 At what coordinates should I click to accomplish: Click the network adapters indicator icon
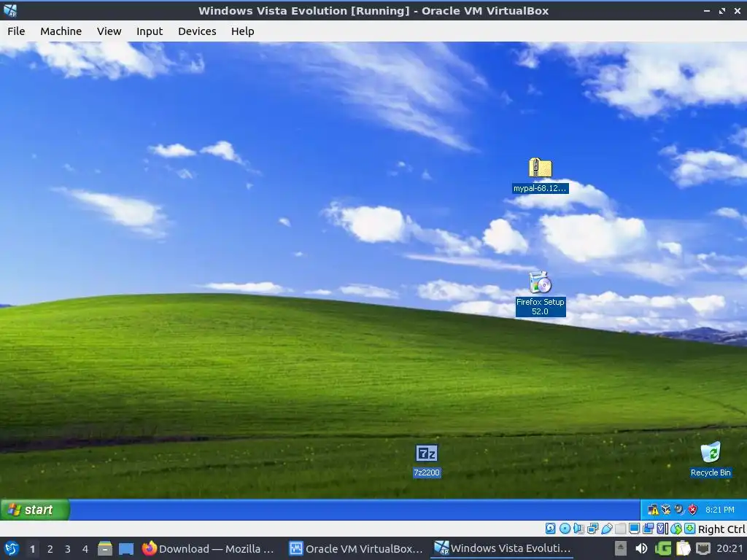point(592,529)
